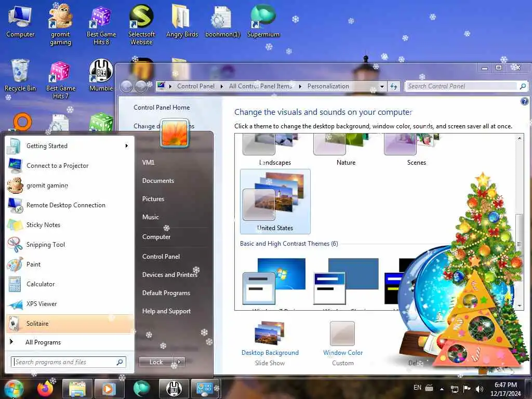Open Connect to a Projector
Viewport: 532px width, 399px height.
tap(70, 166)
